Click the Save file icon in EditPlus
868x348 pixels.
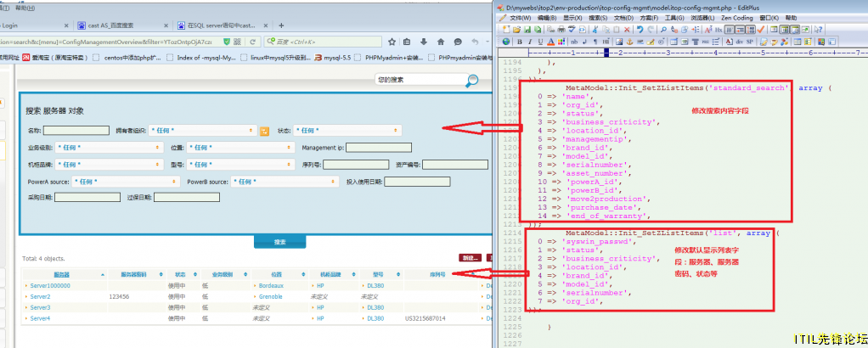pyautogui.click(x=527, y=30)
